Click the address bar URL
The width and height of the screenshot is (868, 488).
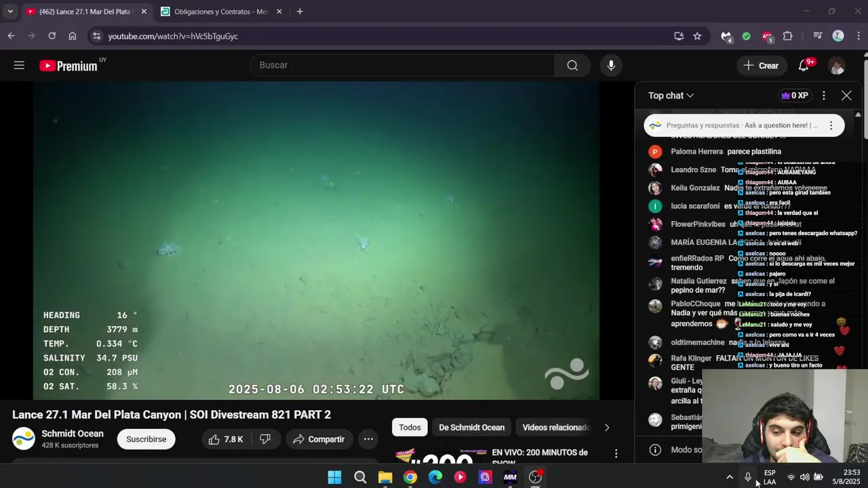[173, 36]
